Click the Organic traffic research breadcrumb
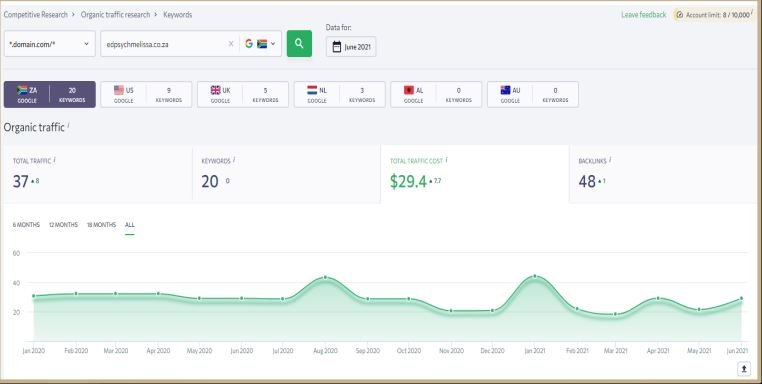Image resolution: width=762 pixels, height=384 pixels. (116, 15)
